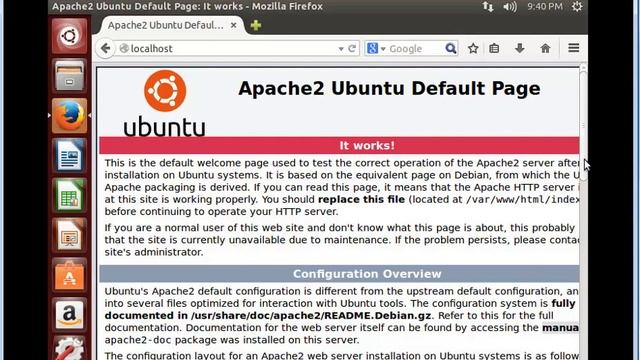640x360 pixels.
Task: Click the bold 'replace this file' text
Action: click(x=361, y=200)
